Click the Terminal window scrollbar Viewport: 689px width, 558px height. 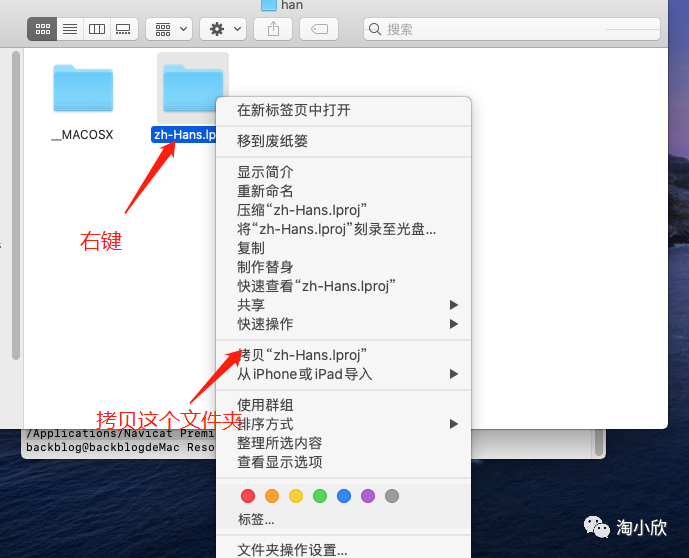click(598, 443)
